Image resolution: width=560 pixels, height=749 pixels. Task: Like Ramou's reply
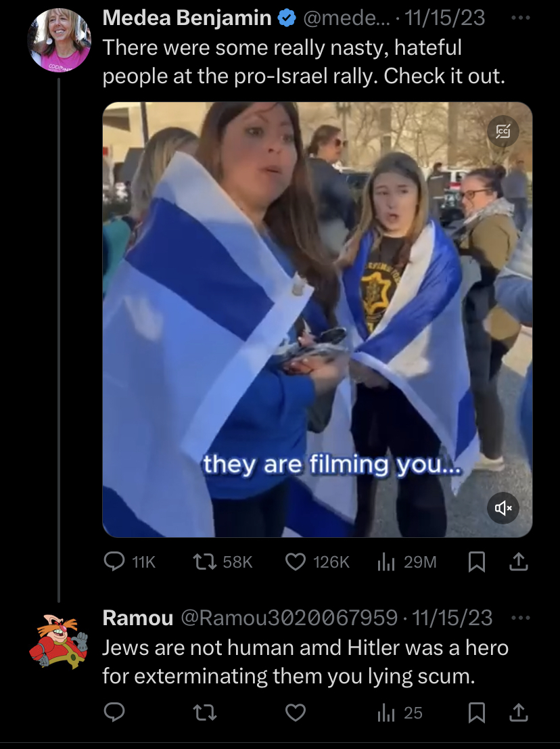click(296, 712)
